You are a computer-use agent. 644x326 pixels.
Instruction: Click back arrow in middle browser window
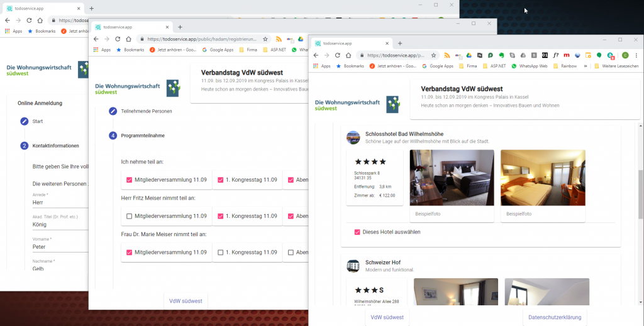(96, 39)
